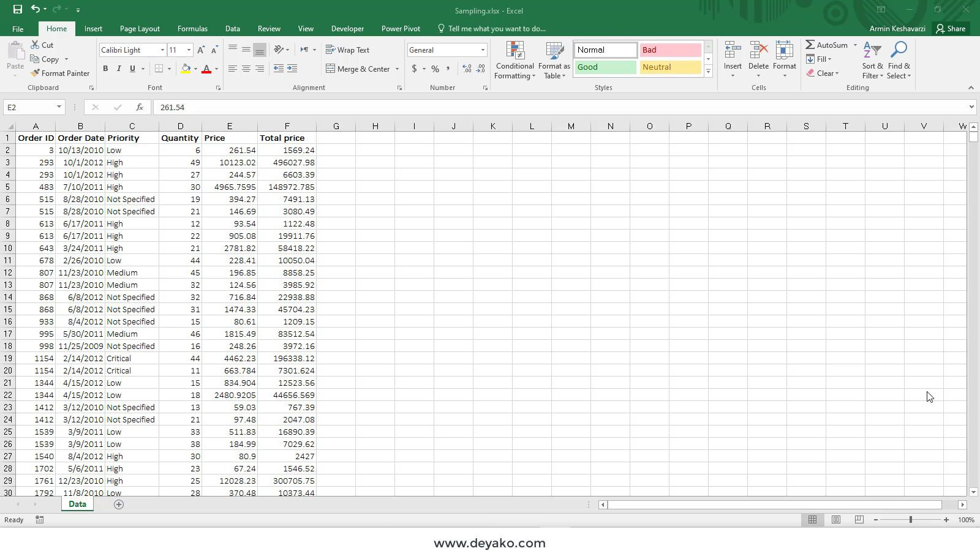Add a new sheet
This screenshot has width=980, height=551.
click(x=119, y=504)
